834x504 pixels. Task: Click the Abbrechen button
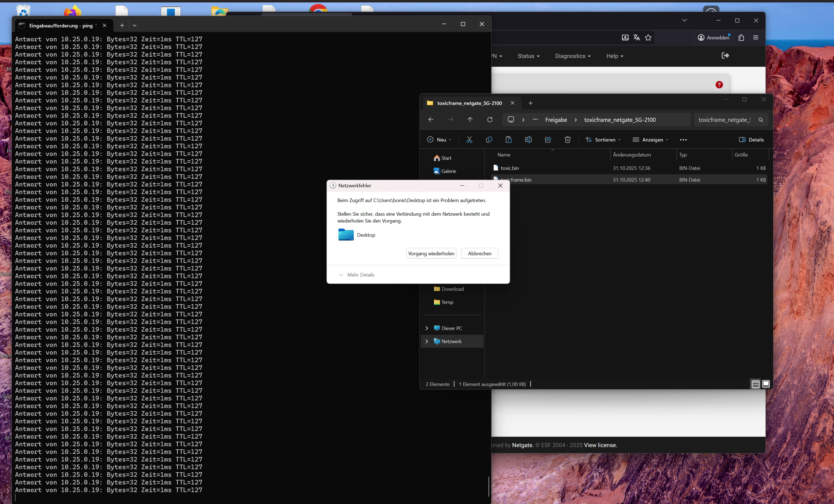[x=479, y=253]
